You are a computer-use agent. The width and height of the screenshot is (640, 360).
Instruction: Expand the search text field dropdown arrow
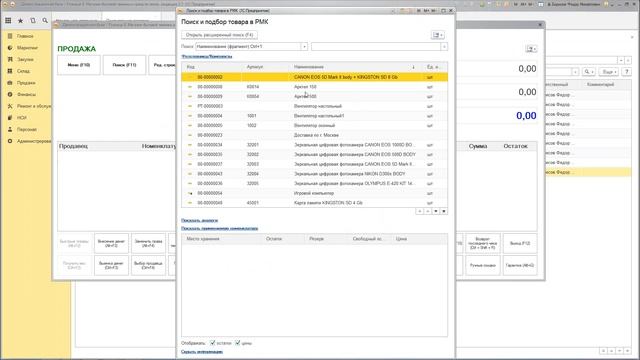point(444,47)
